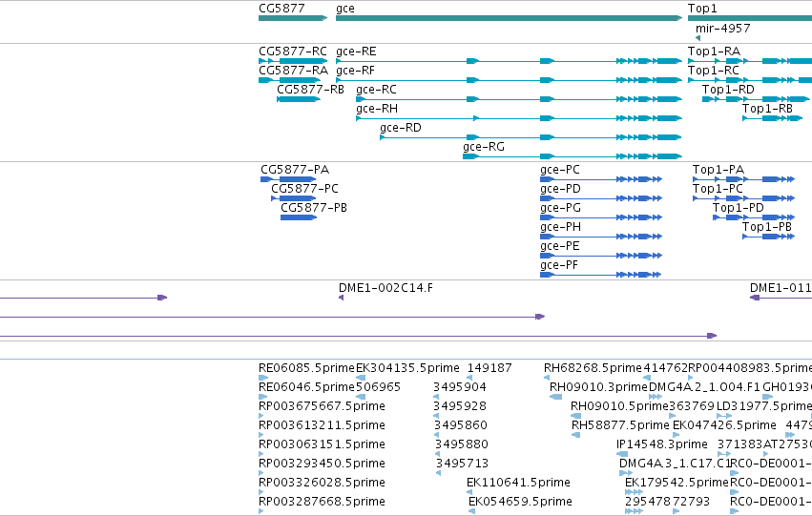This screenshot has width=812, height=516.
Task: Click the RP003675667.5prime EST
Action: coord(261,416)
